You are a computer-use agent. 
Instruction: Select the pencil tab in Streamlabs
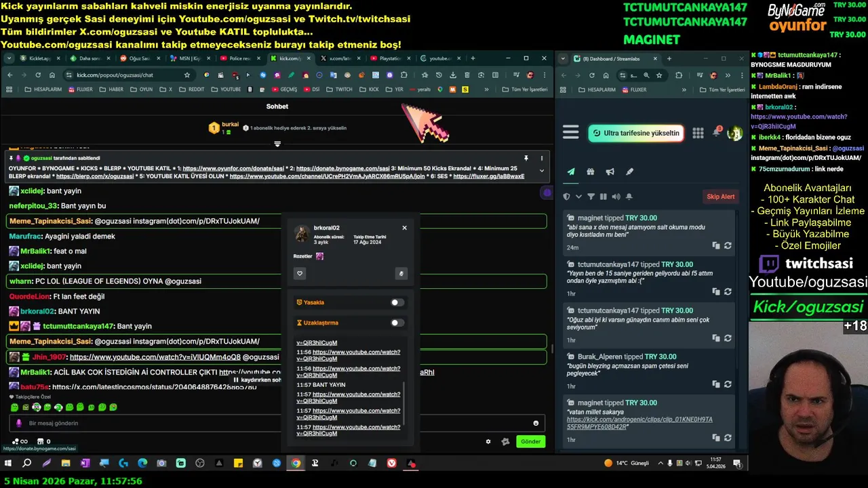(x=629, y=172)
